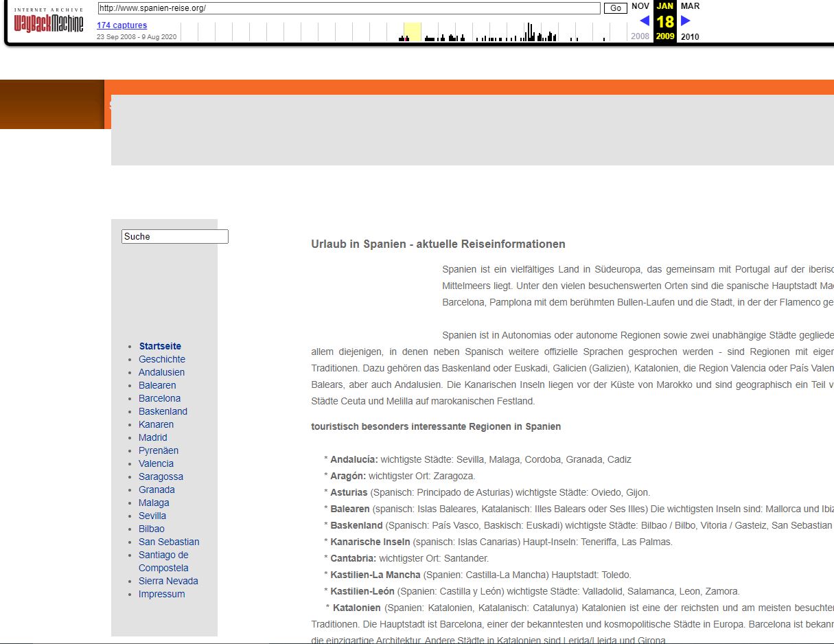Image resolution: width=834 pixels, height=644 pixels.
Task: Select MAR in the capture month navigation
Action: coord(690,6)
